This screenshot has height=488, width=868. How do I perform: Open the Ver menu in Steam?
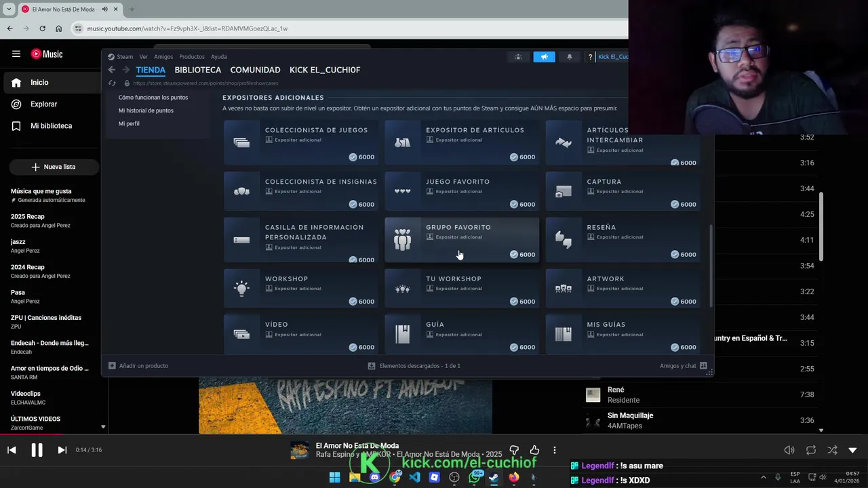(143, 57)
